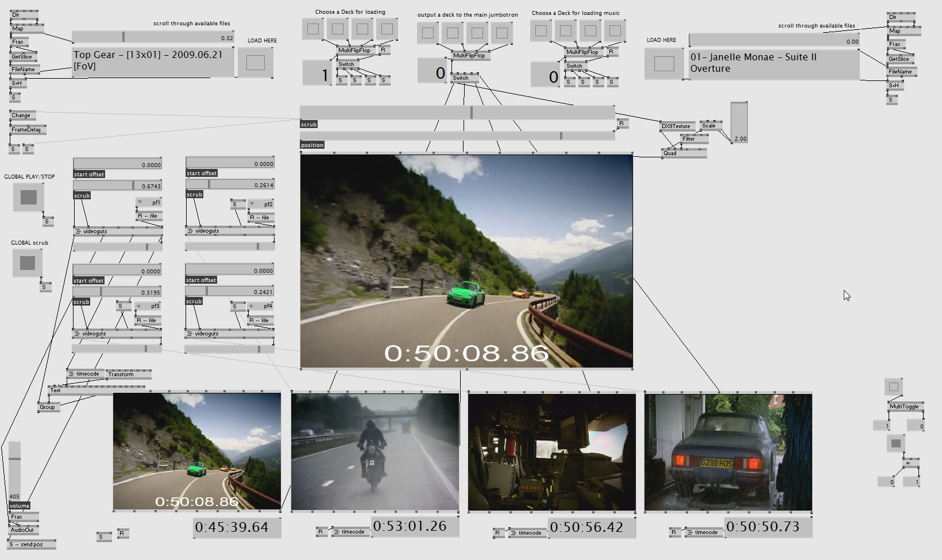Select the MultiToggle node
This screenshot has height=560, width=942.
pyautogui.click(x=904, y=407)
